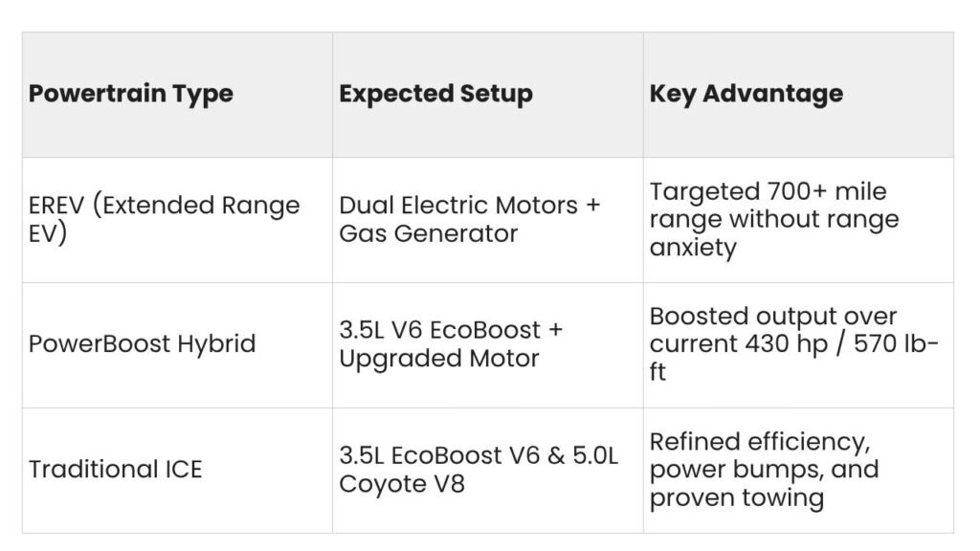Select the Boosted output over current 430 hp cell
The image size is (980, 551).
798,345
